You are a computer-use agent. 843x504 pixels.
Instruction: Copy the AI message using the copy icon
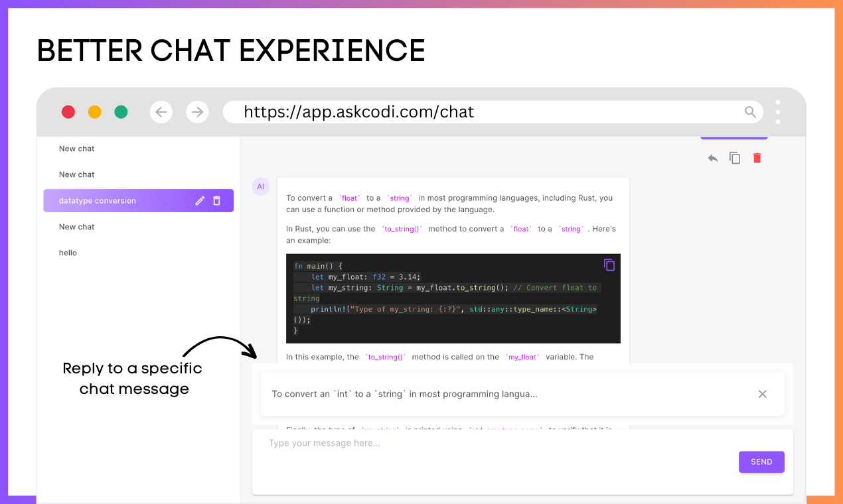[735, 158]
